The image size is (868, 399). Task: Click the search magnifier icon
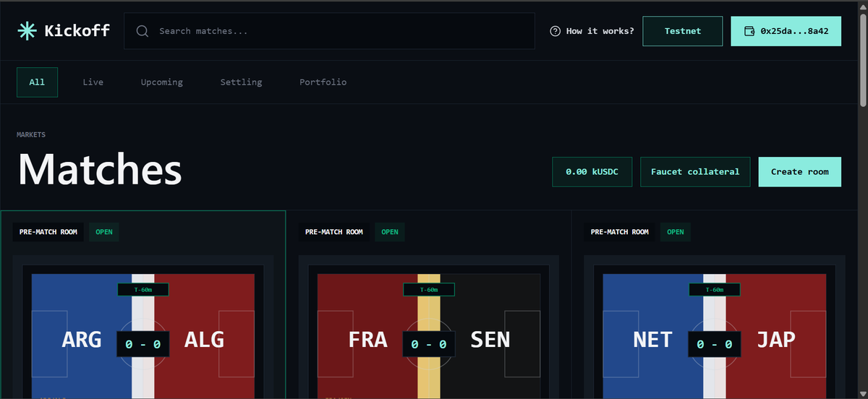(142, 31)
